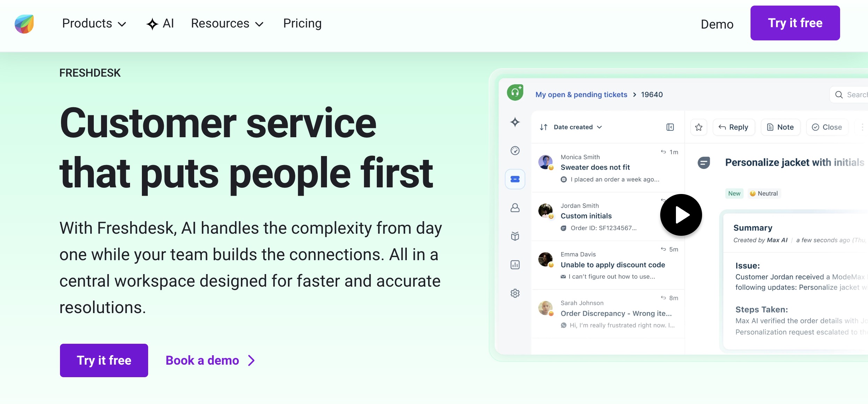
Task: Star the ticket with star icon
Action: (x=699, y=127)
